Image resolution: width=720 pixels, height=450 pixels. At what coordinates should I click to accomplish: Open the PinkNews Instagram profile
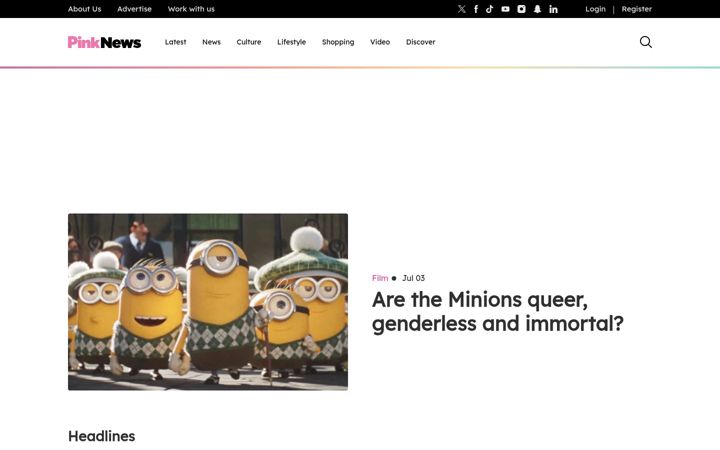[x=521, y=9]
